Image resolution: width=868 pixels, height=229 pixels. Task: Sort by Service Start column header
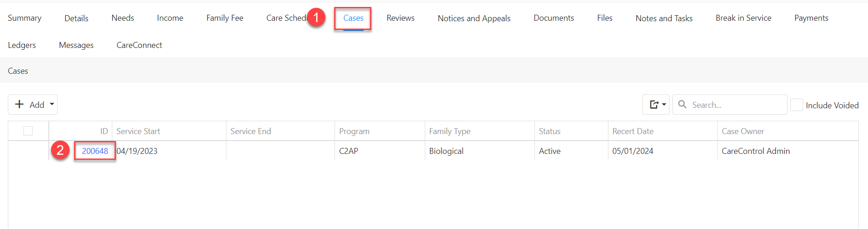(138, 131)
